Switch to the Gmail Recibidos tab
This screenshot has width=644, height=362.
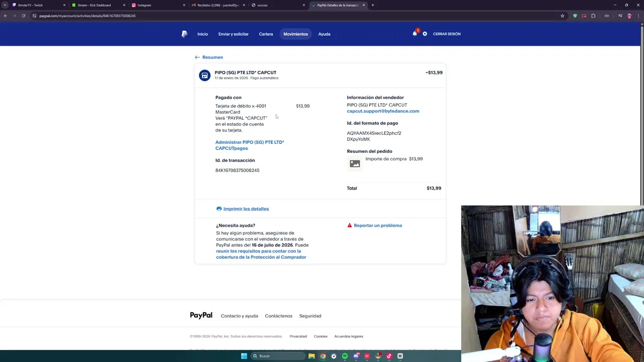pos(218,5)
